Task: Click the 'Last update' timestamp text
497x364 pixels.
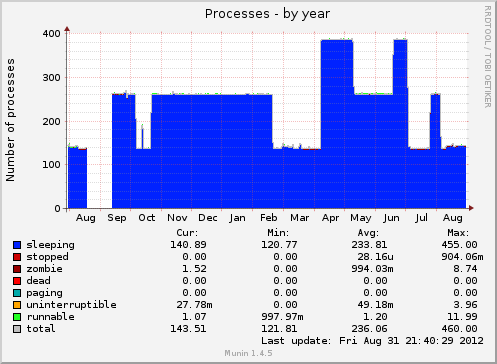Action: click(x=372, y=341)
